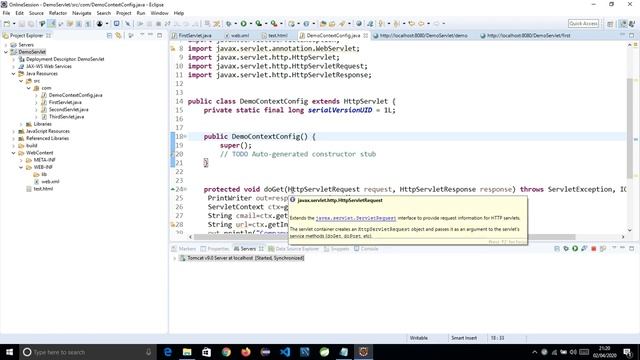Expand the Servers project node
The image size is (640, 360).
tap(6, 45)
